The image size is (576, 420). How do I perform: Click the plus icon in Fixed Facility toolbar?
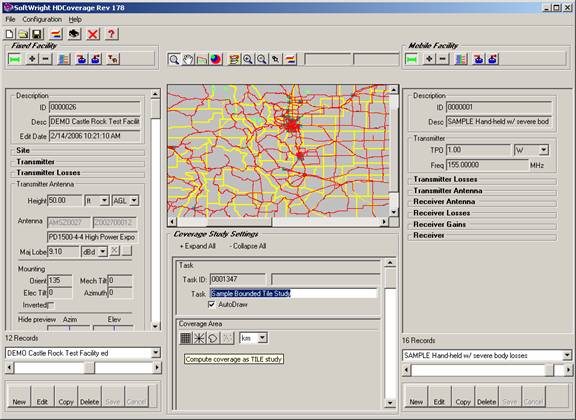tap(32, 59)
